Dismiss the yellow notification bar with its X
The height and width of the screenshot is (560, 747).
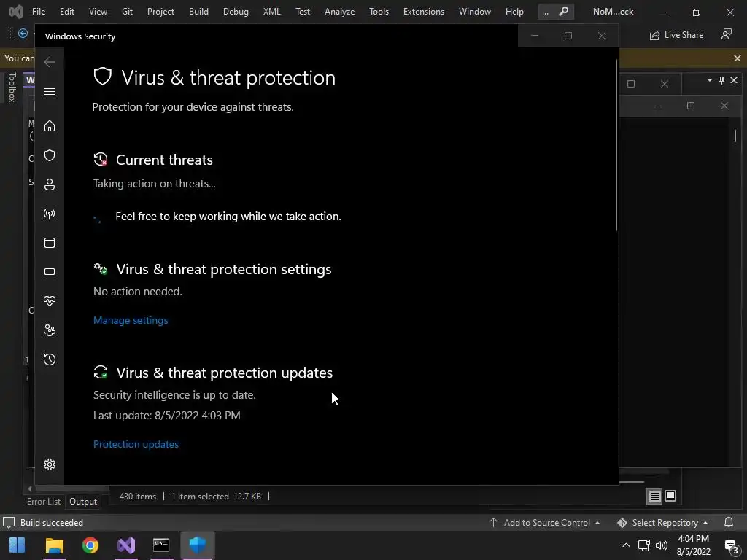pyautogui.click(x=738, y=58)
